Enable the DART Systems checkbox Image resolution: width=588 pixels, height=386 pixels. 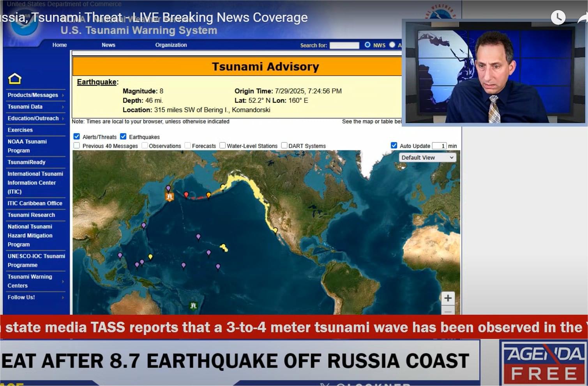pos(284,145)
